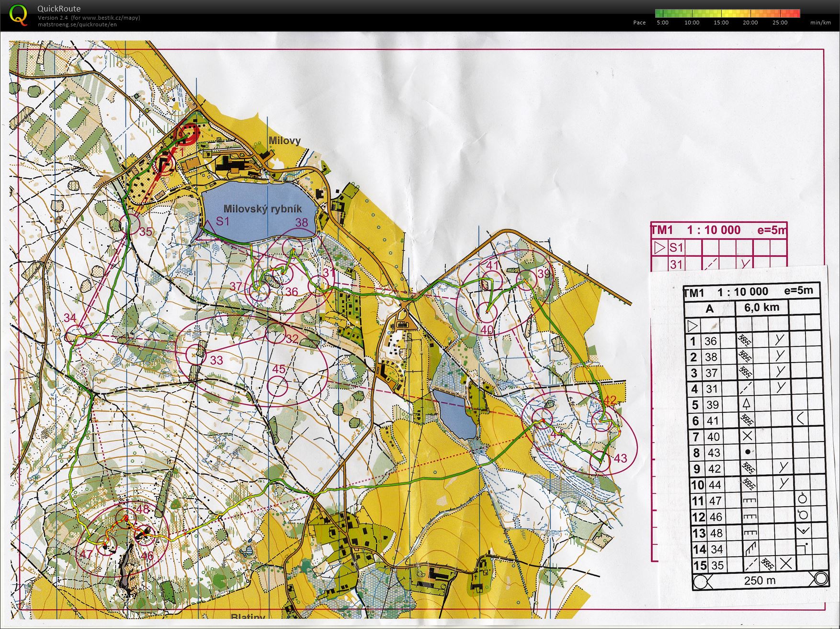Click the 'Version 2.4' header text

(54, 18)
